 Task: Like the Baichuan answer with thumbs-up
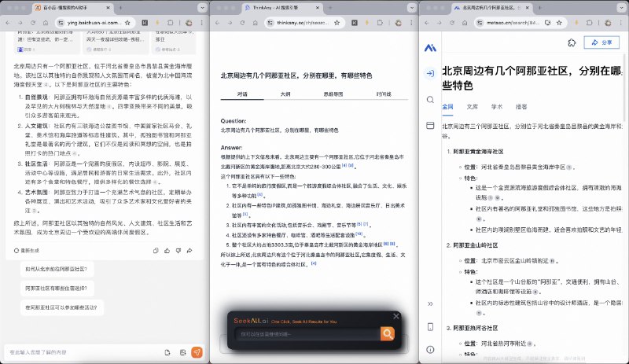click(167, 251)
